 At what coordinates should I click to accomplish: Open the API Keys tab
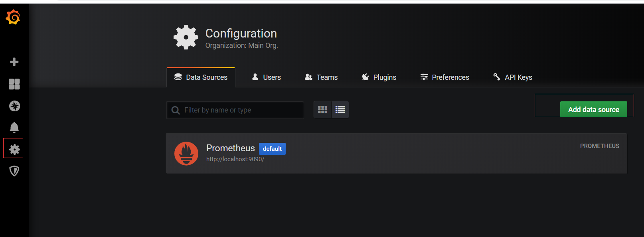click(513, 77)
